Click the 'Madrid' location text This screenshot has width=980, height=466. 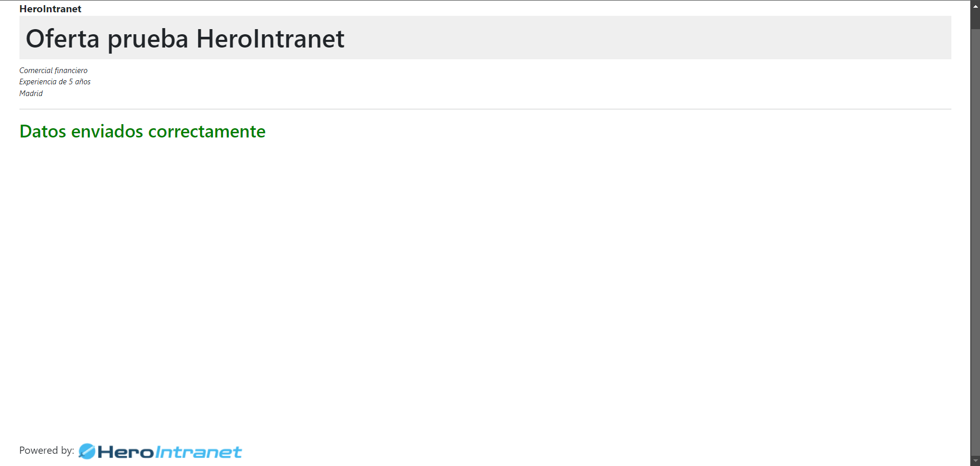tap(31, 94)
